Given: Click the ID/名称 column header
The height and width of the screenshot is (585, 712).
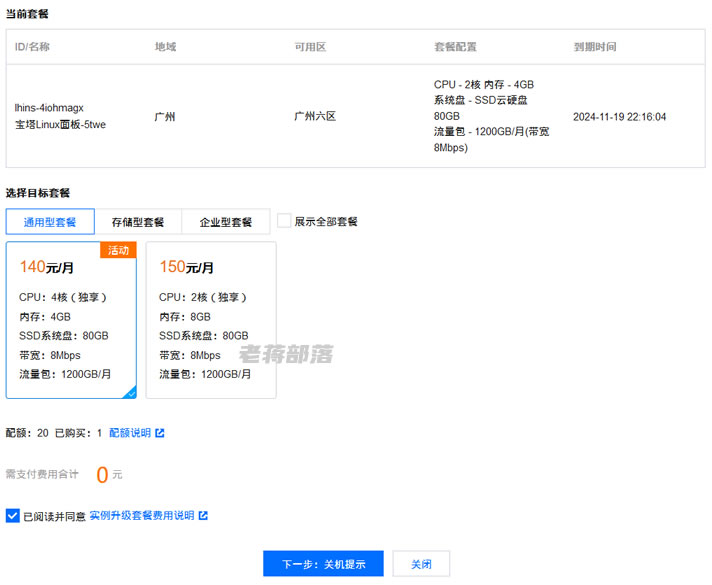Looking at the screenshot, I should [x=32, y=47].
